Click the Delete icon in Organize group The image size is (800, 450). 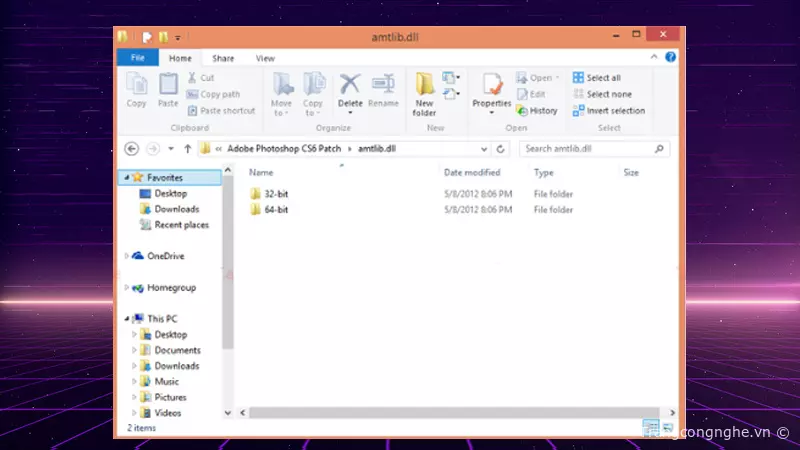coord(350,89)
